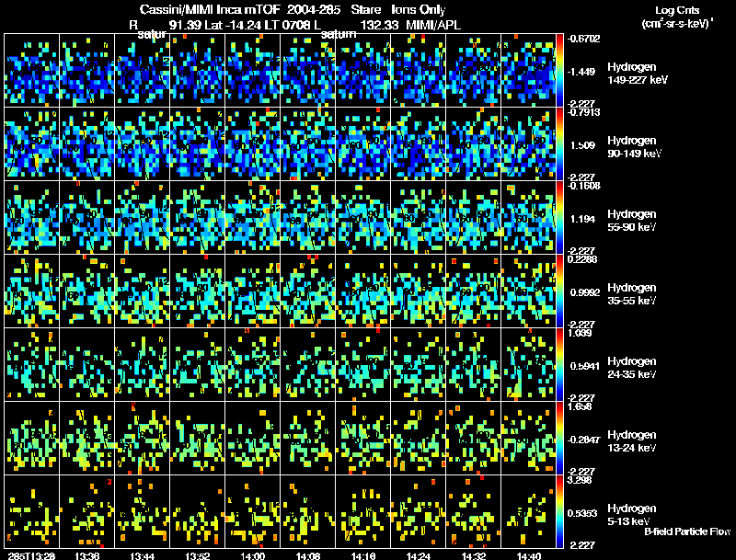The height and width of the screenshot is (560, 736).
Task: Select the '14:16' time label
Action: coord(363,555)
